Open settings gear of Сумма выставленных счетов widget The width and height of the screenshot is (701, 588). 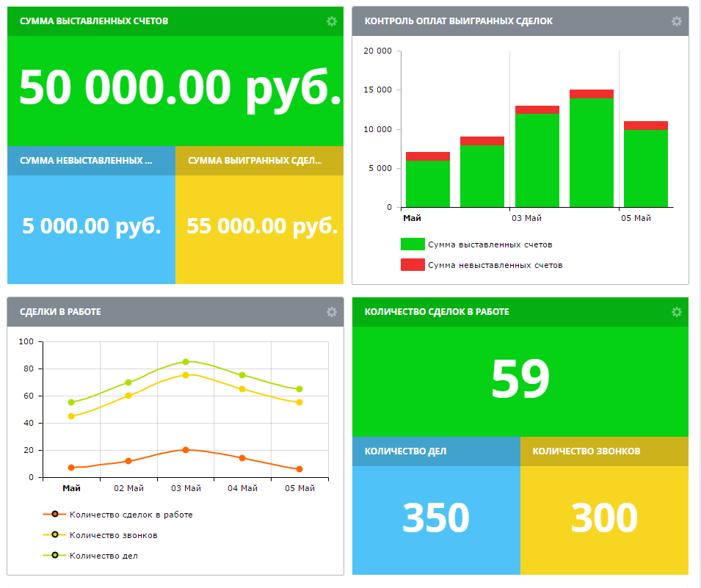pos(331,21)
